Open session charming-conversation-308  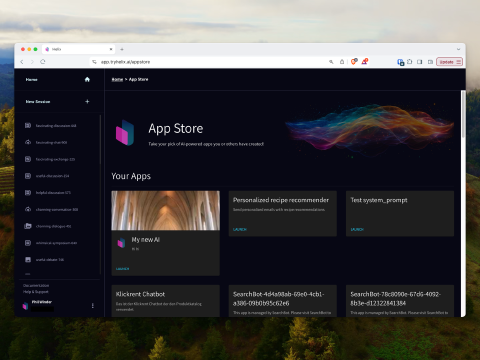click(x=57, y=209)
